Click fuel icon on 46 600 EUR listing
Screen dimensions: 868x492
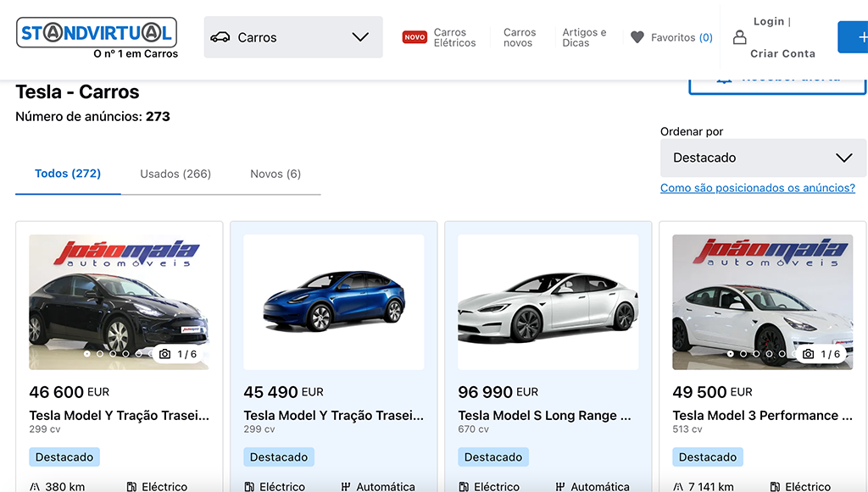coord(131,487)
